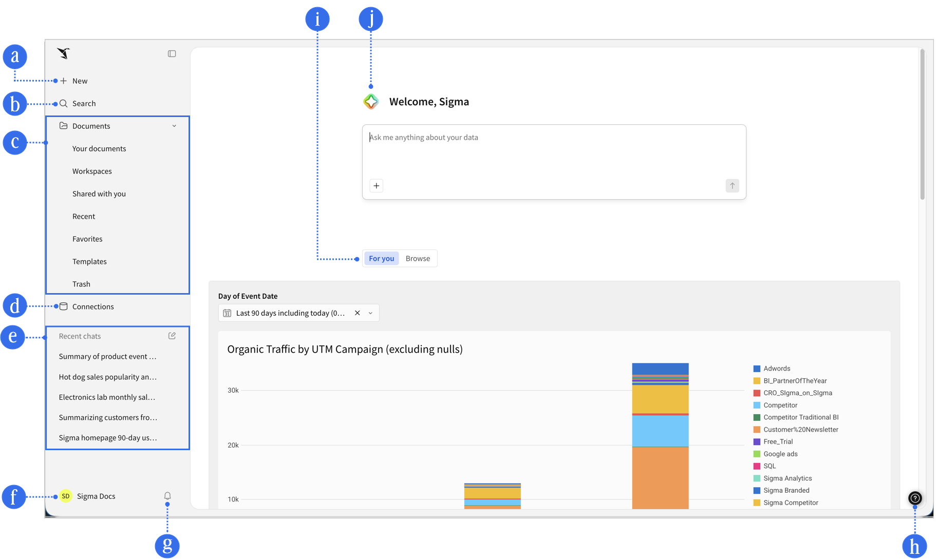This screenshot has width=936, height=560.
Task: Click the Sigma bird logo
Action: [x=64, y=53]
